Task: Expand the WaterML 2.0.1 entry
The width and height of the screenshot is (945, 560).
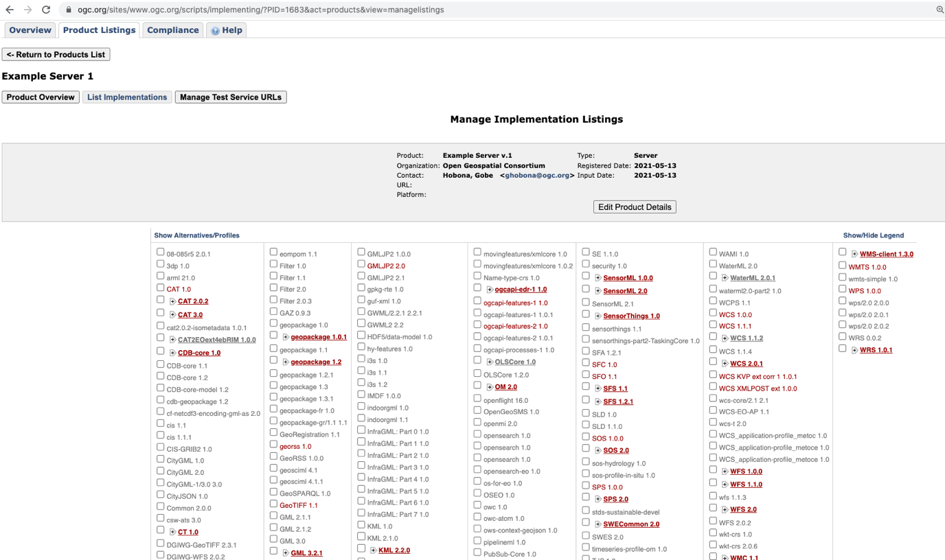Action: (x=725, y=278)
